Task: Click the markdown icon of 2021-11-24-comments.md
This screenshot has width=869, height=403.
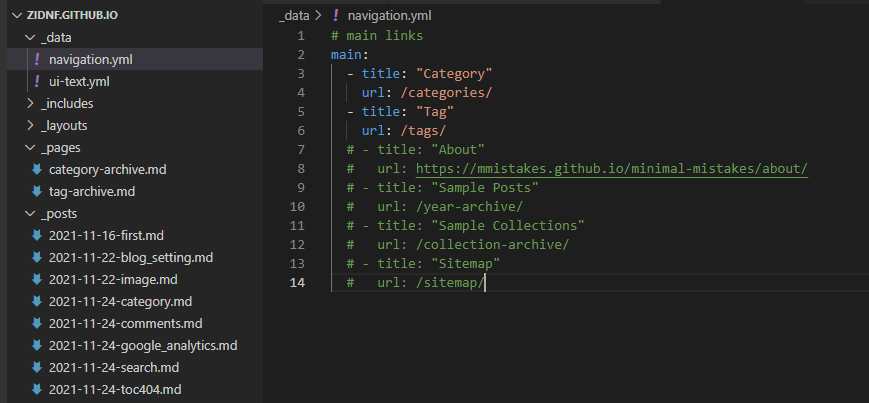Action: pos(37,324)
